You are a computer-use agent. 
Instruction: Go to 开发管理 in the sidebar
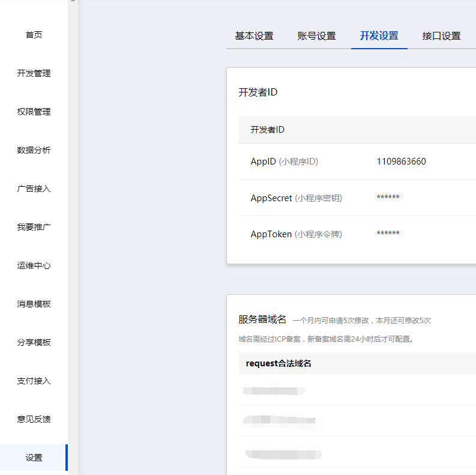tap(34, 73)
